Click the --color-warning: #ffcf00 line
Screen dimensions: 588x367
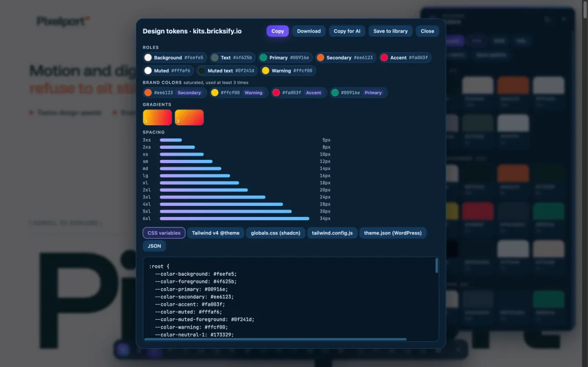(191, 327)
